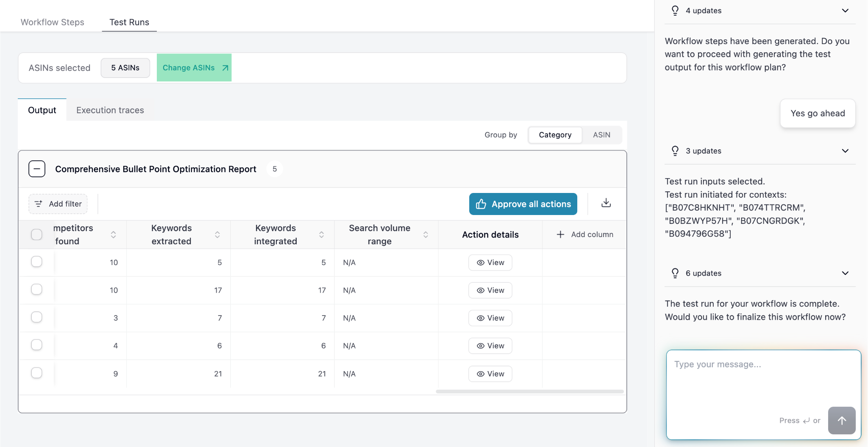Check the row with 21 keywords extracted

(x=37, y=373)
